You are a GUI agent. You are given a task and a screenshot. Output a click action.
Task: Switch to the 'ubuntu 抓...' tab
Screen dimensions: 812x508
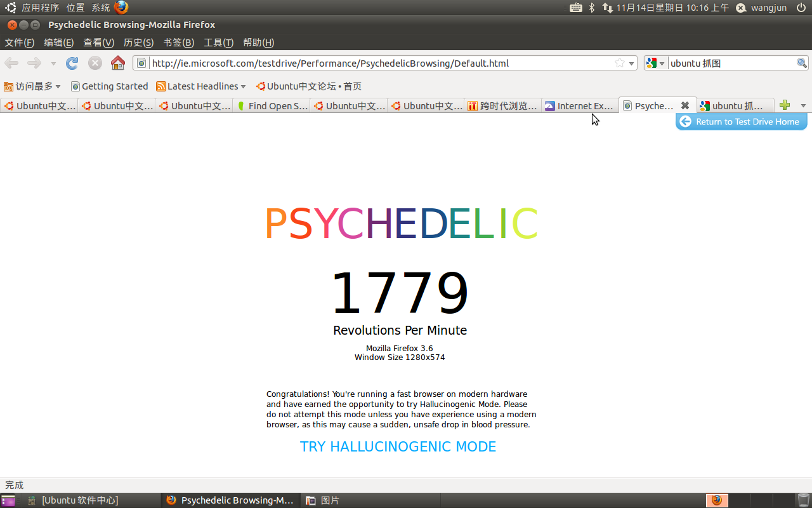coord(736,105)
